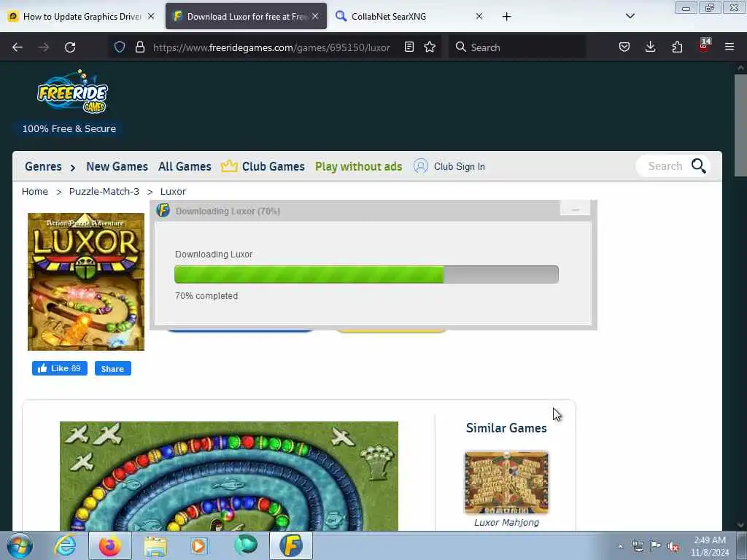Open the tracking protection shield icon
Image resolution: width=747 pixels, height=560 pixels.
pos(120,47)
